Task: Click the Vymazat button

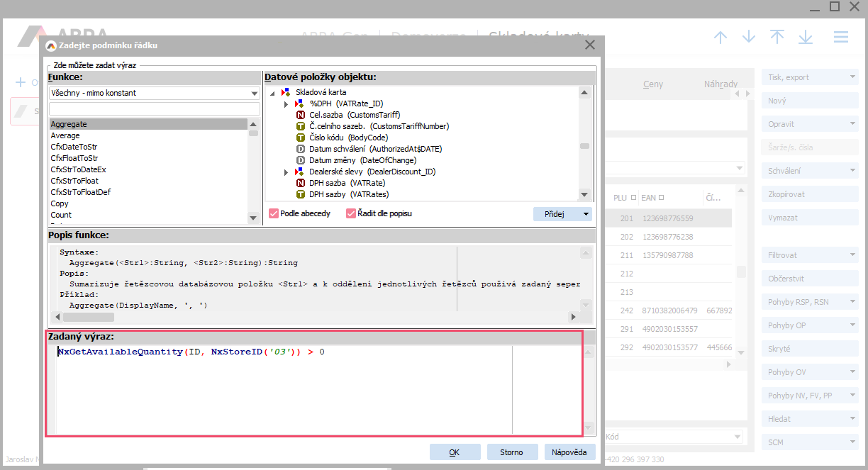Action: click(x=810, y=218)
